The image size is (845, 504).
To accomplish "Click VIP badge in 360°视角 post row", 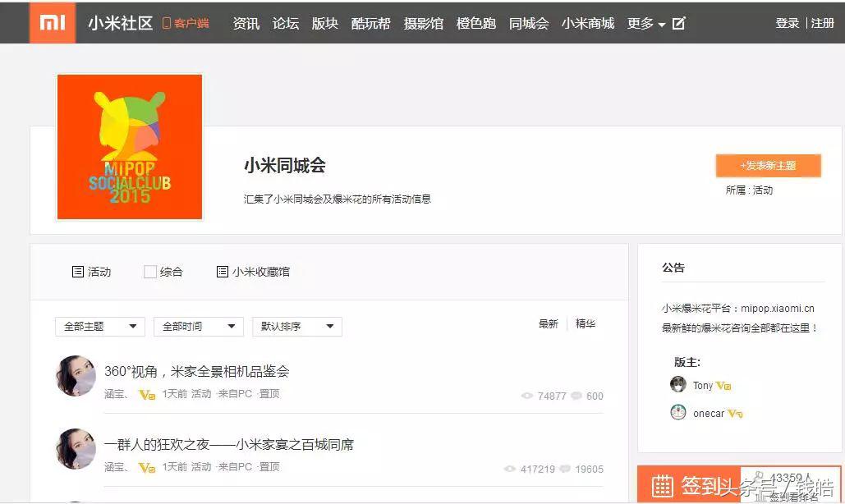I will coord(147,395).
